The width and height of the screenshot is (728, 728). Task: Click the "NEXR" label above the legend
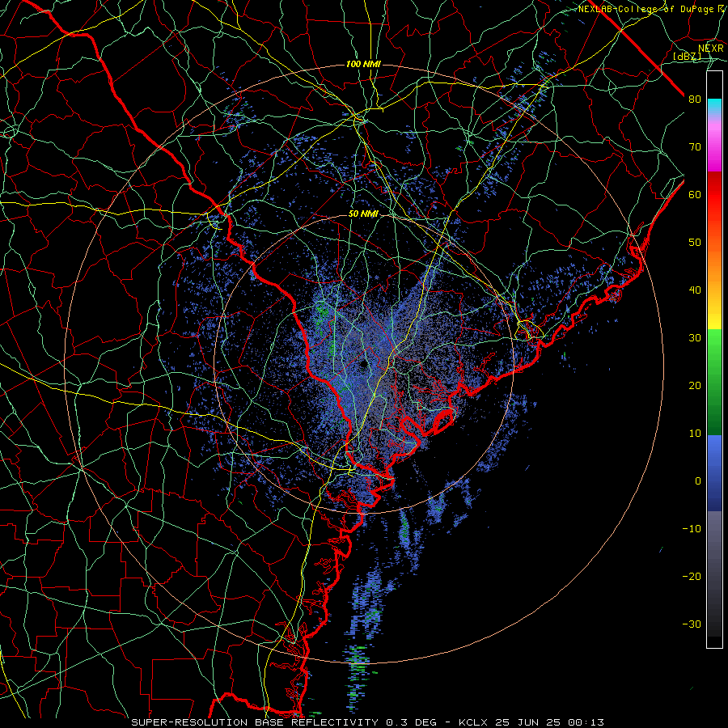click(x=710, y=49)
